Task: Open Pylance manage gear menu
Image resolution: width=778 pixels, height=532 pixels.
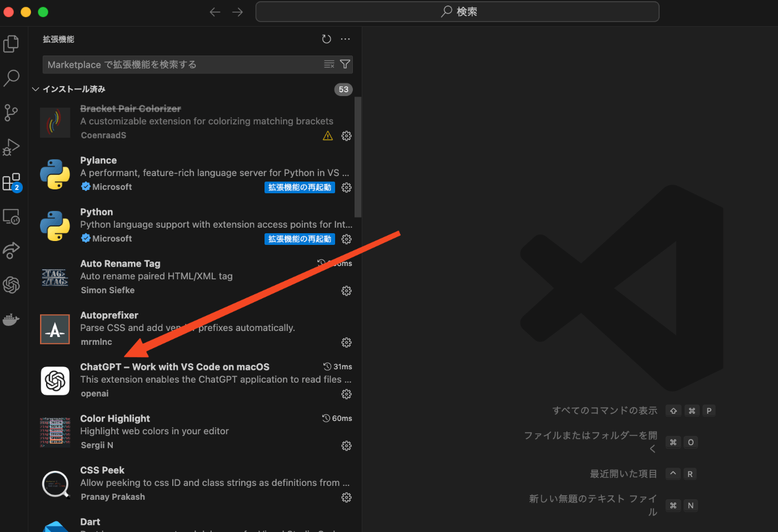Action: click(346, 188)
